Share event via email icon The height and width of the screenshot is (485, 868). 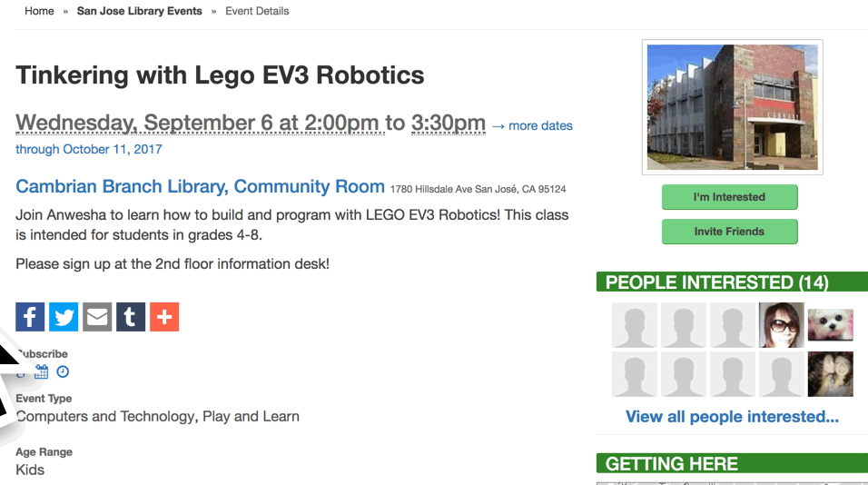pos(97,317)
